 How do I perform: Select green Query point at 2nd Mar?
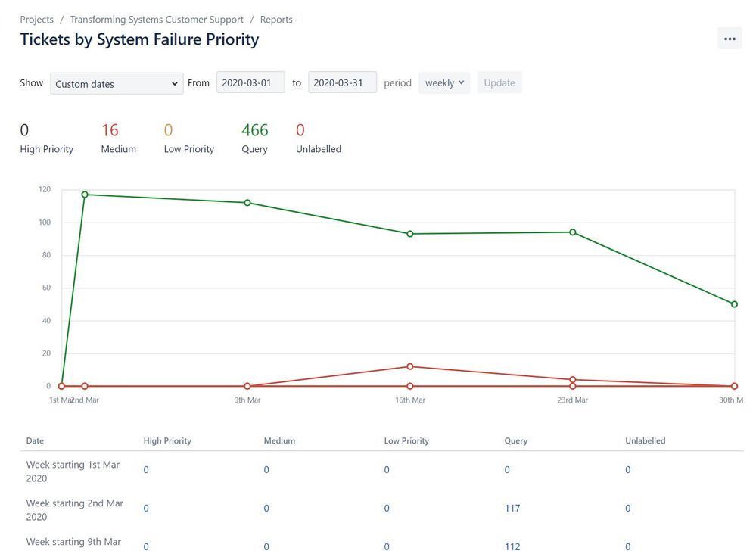(x=85, y=195)
